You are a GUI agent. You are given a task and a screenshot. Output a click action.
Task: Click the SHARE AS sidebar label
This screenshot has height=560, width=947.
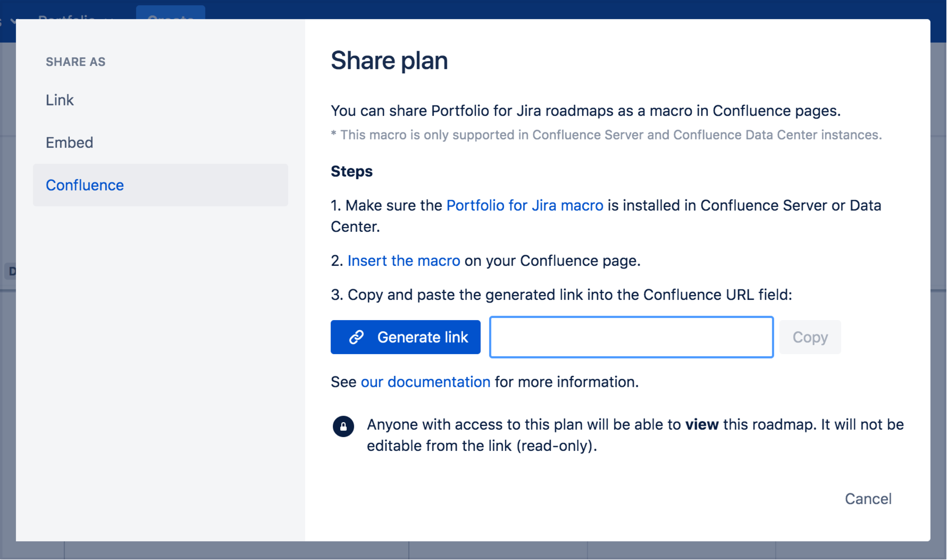[x=76, y=62]
